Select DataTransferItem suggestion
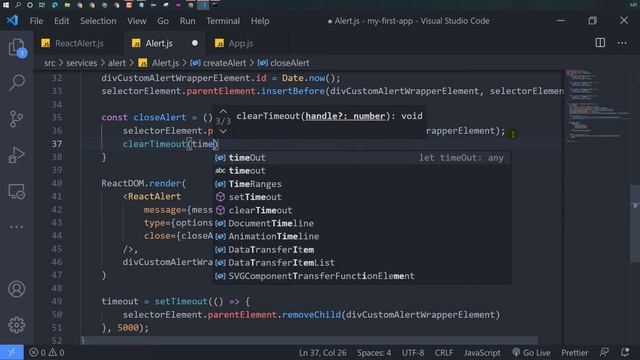Screen dimensions: 640x360 362,249
